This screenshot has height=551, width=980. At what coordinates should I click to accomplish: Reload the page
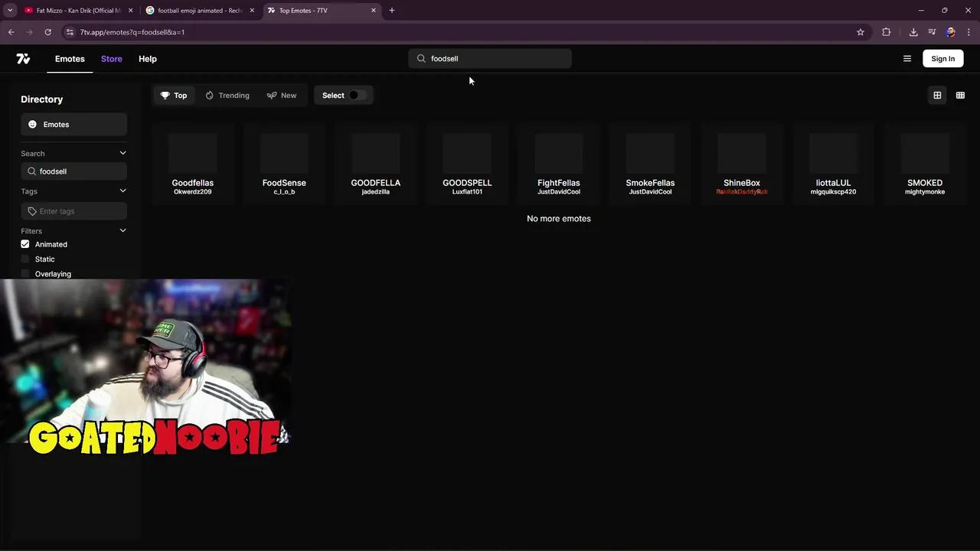47,32
